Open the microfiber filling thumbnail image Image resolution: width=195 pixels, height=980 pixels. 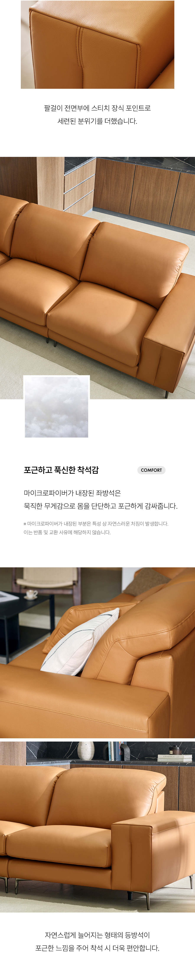click(x=56, y=406)
